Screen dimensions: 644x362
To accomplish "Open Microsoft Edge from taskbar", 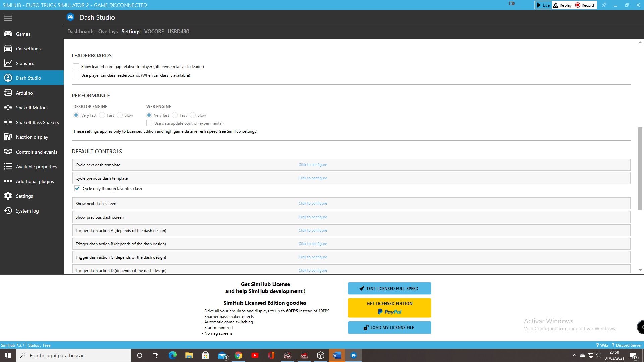I will (172, 355).
